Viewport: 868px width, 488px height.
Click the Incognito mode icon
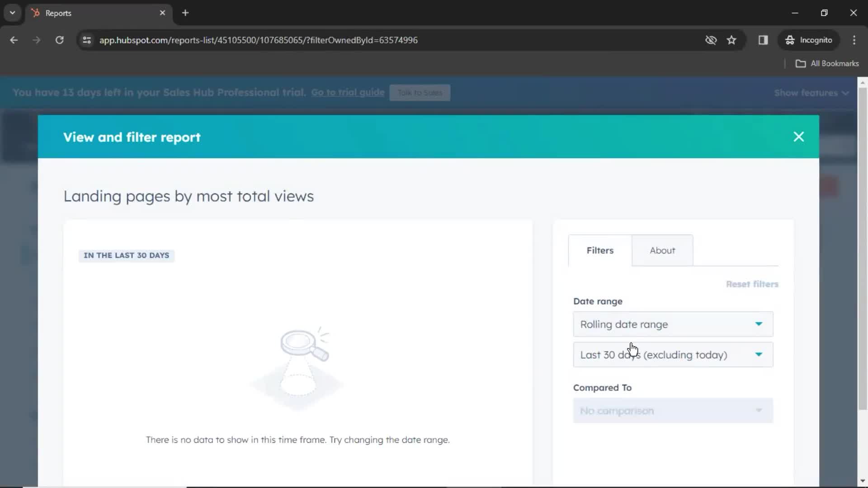coord(790,40)
